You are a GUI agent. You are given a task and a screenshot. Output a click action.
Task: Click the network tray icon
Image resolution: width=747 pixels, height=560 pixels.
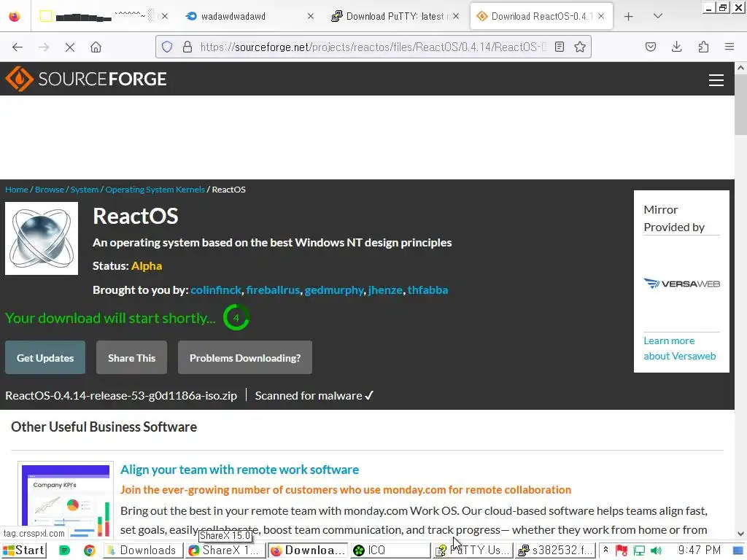[639, 551]
